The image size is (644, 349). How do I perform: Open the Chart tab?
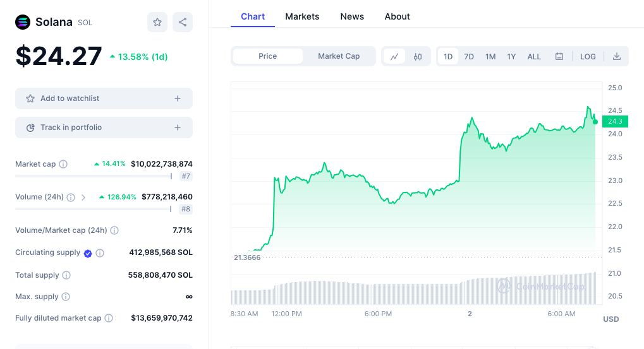tap(253, 16)
